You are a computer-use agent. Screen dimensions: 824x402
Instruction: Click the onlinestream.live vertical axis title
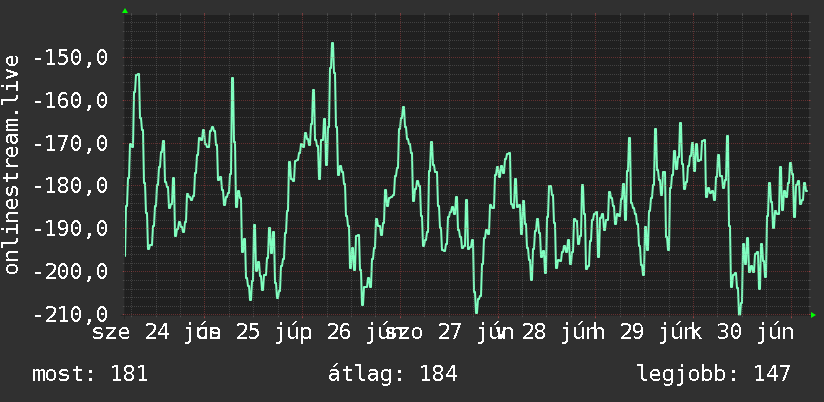tap(12, 164)
